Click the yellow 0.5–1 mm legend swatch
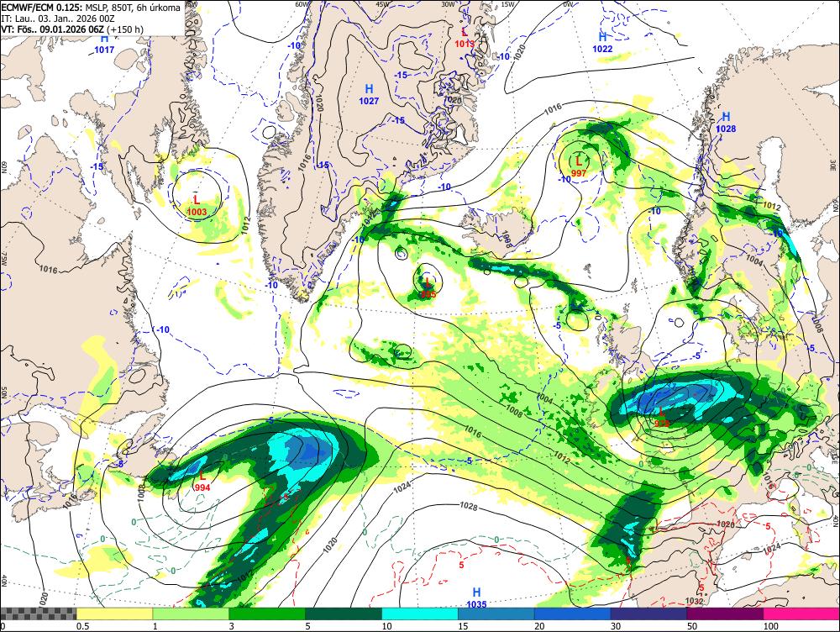The width and height of the screenshot is (840, 632). click(x=114, y=614)
